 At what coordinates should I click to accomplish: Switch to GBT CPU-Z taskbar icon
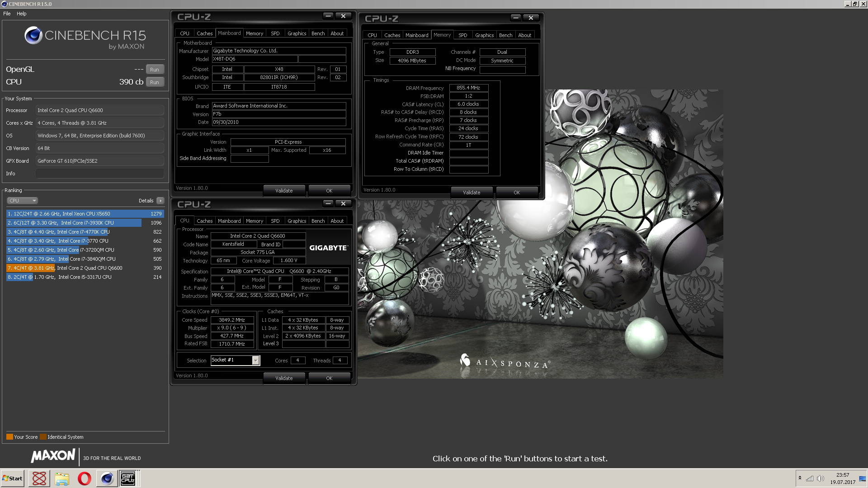click(128, 479)
